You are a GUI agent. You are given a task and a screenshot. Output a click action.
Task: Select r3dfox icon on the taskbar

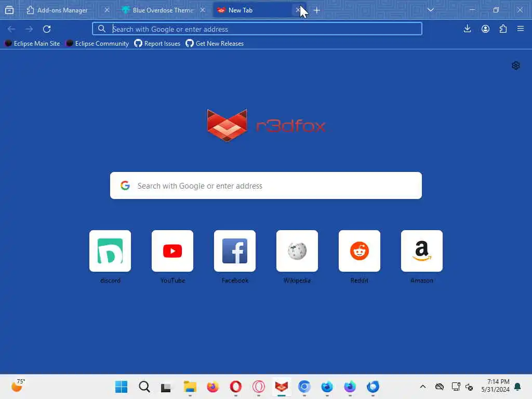tap(282, 387)
